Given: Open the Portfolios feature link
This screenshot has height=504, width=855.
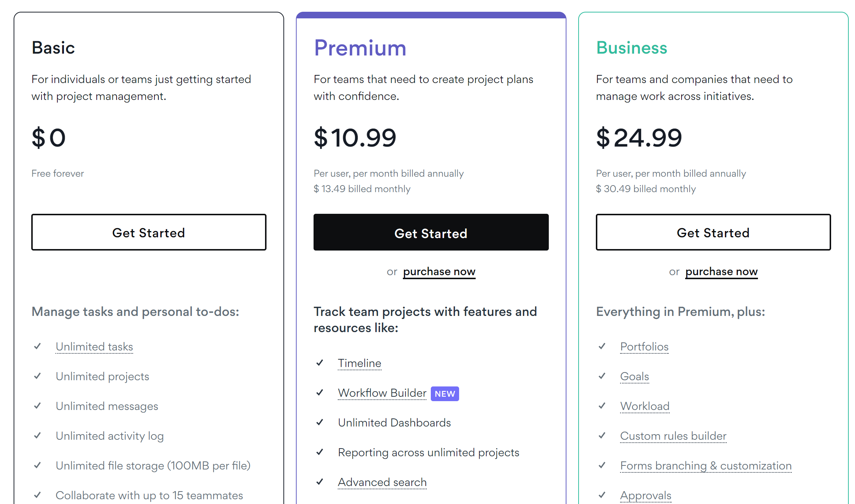Looking at the screenshot, I should tap(644, 347).
